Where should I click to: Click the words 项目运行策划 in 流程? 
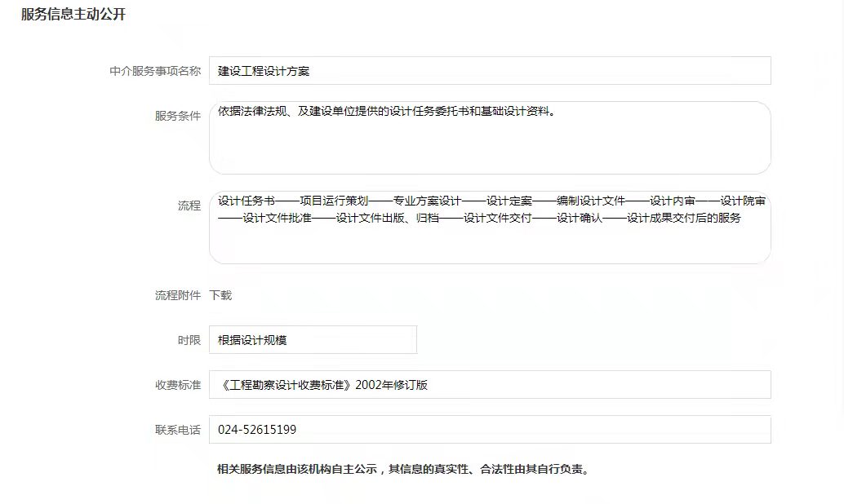coord(335,201)
